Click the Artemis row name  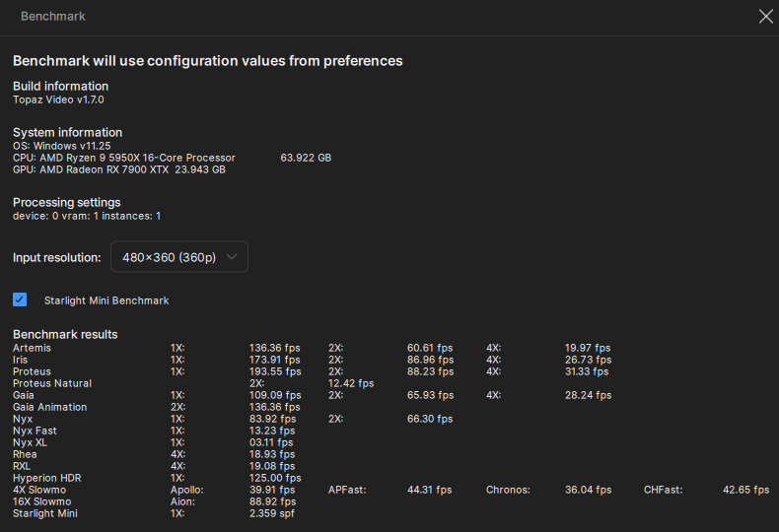pos(32,348)
